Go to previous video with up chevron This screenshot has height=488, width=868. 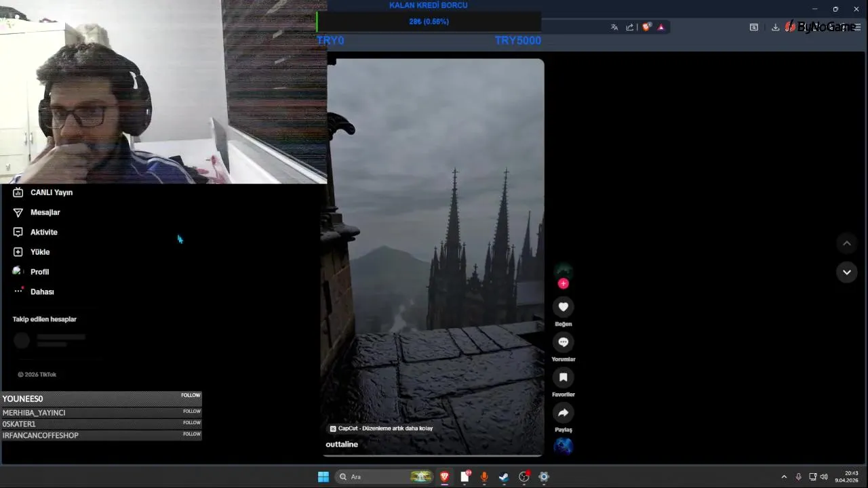[846, 243]
